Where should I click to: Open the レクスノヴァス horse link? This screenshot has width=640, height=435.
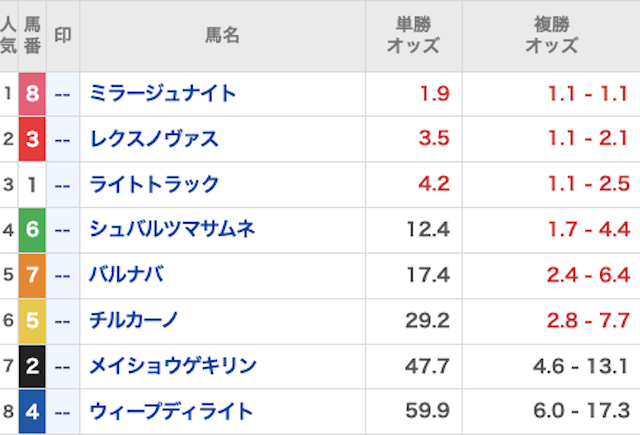coord(154,139)
